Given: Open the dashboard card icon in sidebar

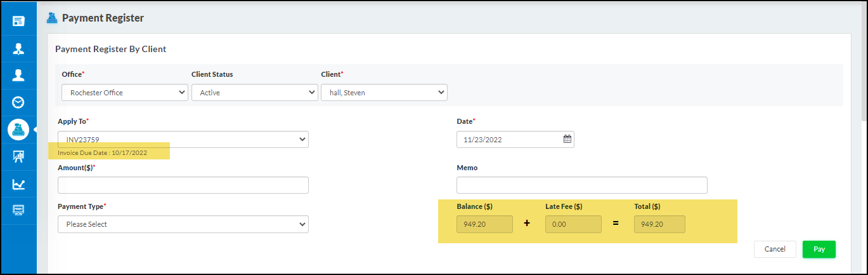Looking at the screenshot, I should point(18,22).
